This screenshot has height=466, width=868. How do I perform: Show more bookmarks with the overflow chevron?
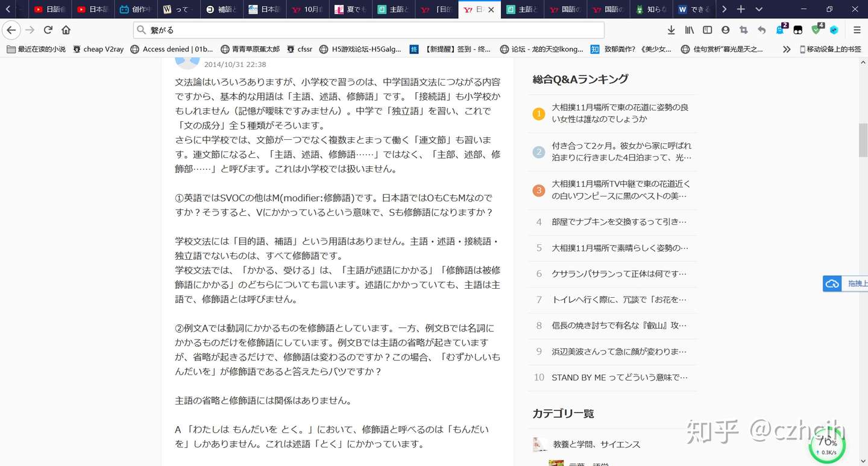coord(787,49)
